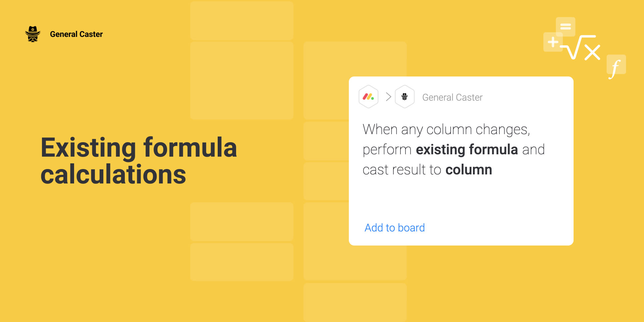644x322 pixels.
Task: Click the headline words Existing formula
Action: pyautogui.click(x=139, y=148)
